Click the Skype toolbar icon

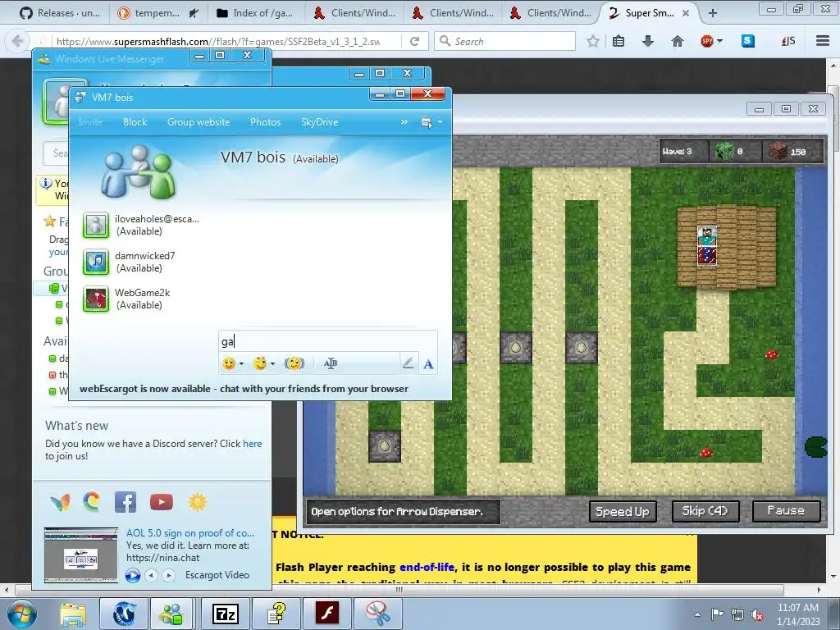748,41
